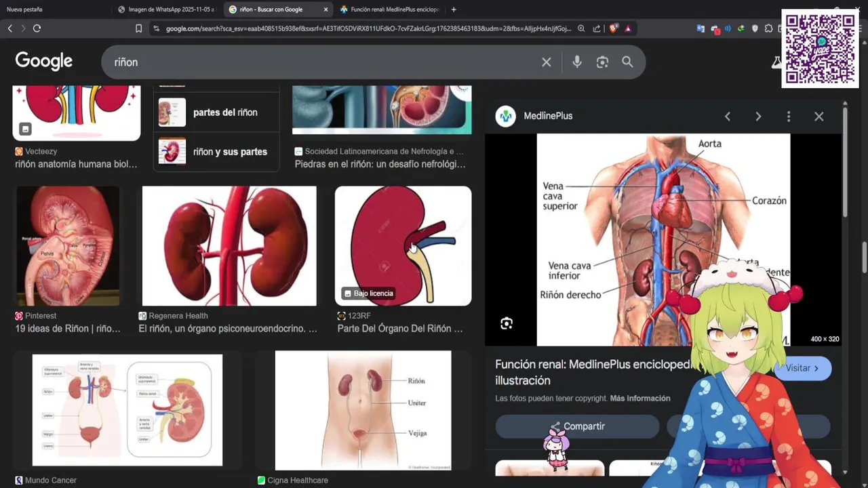The width and height of the screenshot is (868, 488).
Task: Click Función renal MedlinePlus preview title
Action: coord(593,373)
